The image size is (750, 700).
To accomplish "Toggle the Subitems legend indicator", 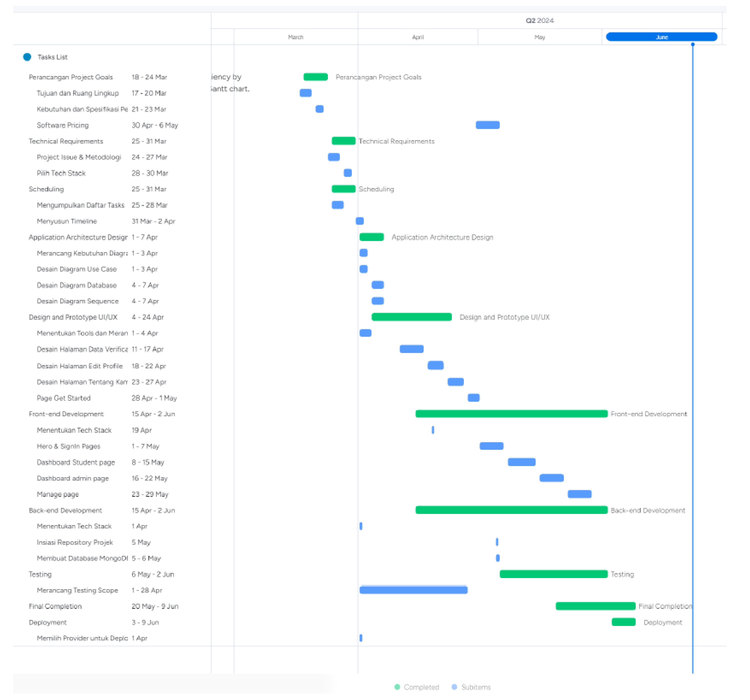I will (x=454, y=687).
